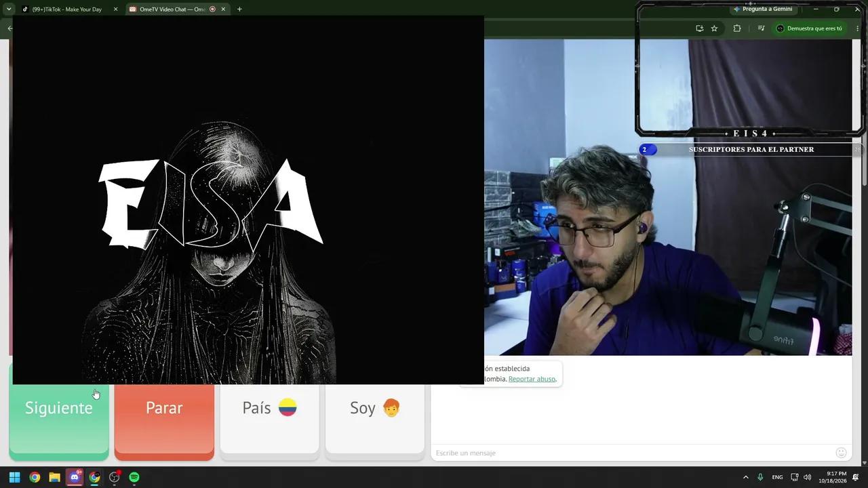868x488 pixels.
Task: Open network settings tray icon
Action: [x=794, y=477]
